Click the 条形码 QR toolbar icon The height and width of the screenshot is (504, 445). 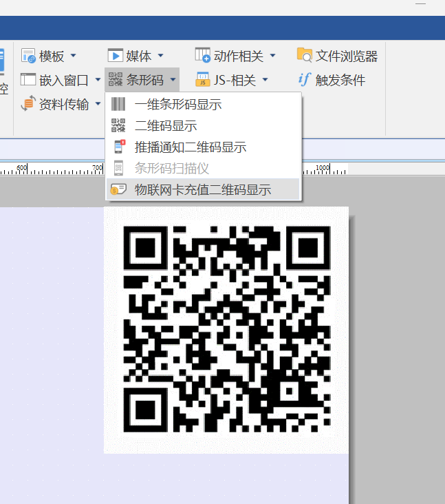(x=116, y=80)
